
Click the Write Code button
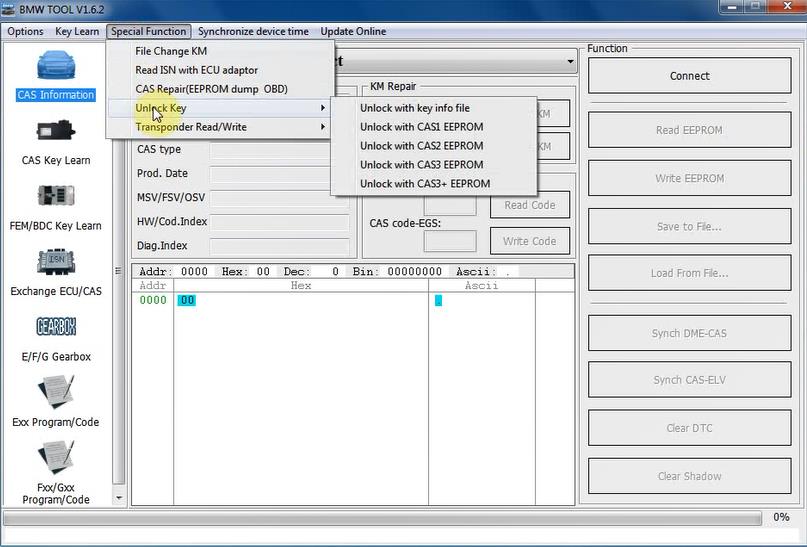tap(529, 241)
